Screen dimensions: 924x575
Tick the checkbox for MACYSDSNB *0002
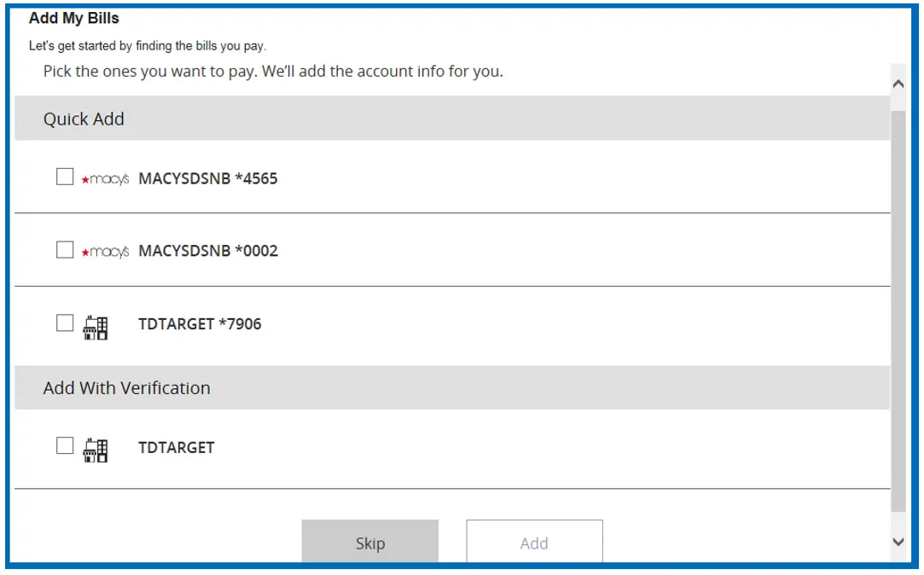[x=65, y=250]
